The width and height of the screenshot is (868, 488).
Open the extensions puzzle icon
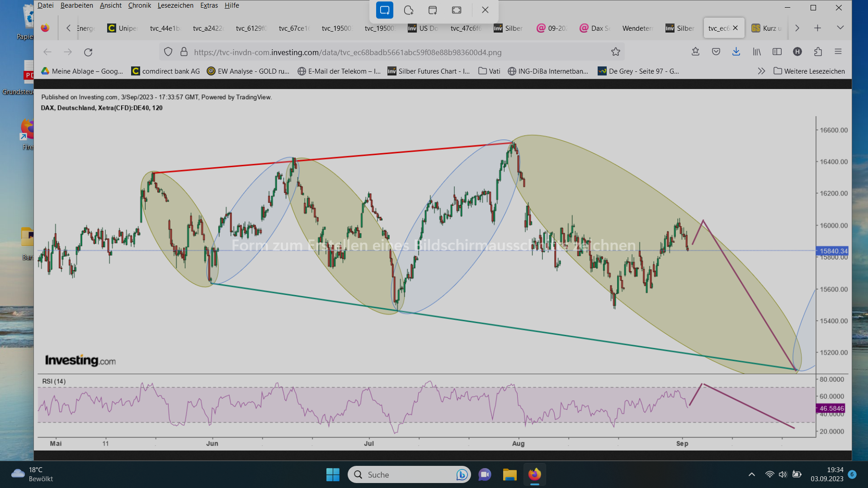point(818,52)
